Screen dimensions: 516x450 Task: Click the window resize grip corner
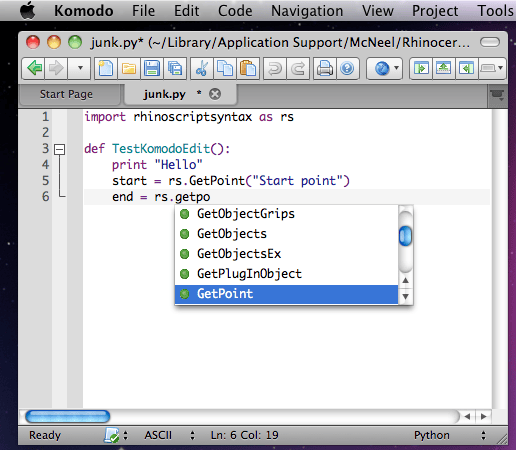coord(501,439)
